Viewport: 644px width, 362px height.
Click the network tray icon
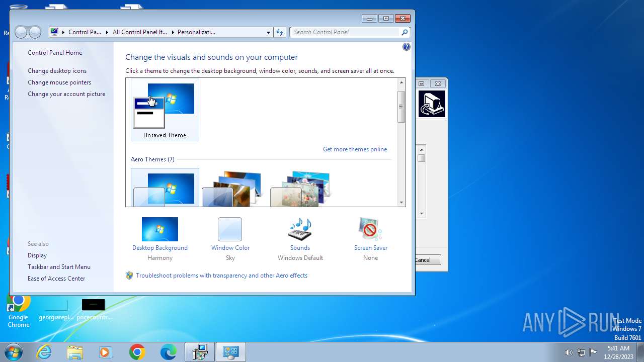pos(581,352)
